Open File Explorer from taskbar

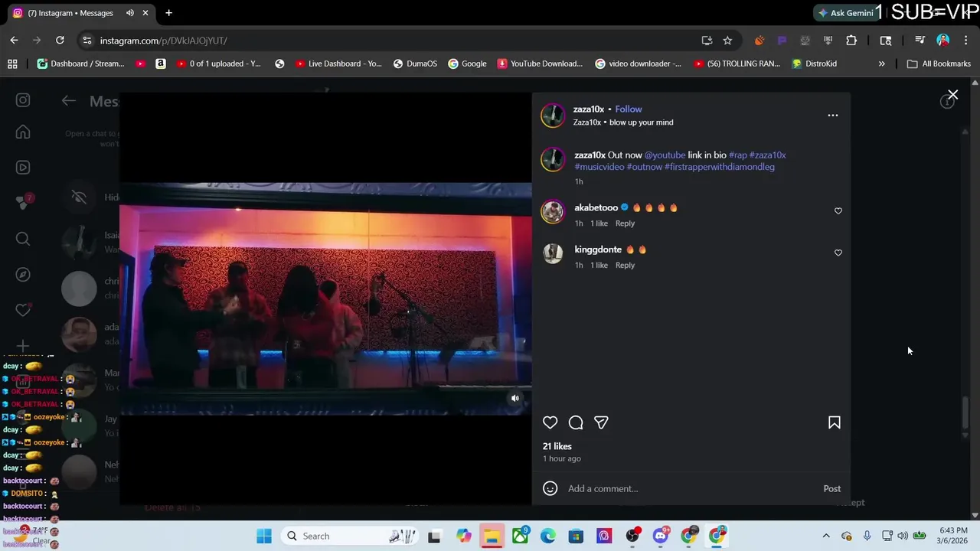point(492,536)
